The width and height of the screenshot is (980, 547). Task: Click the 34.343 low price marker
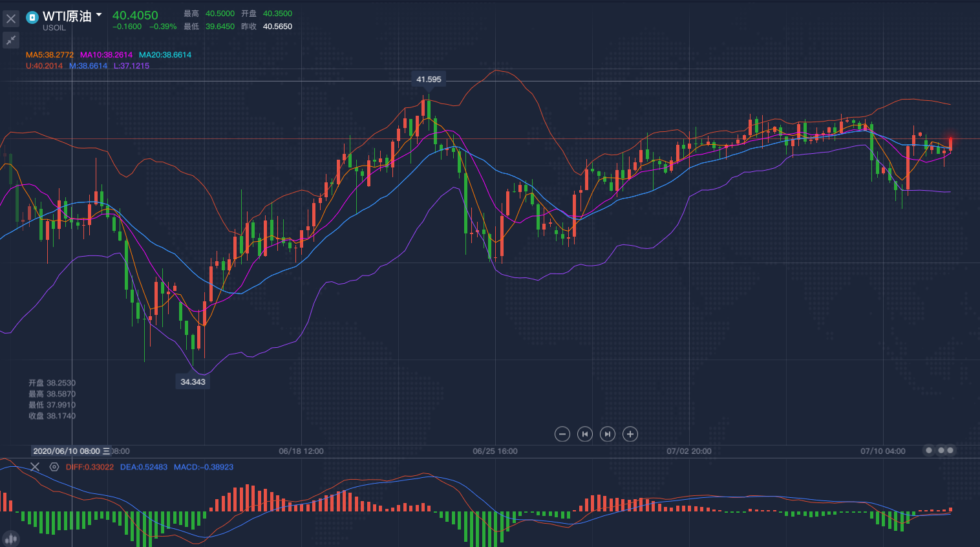pos(193,382)
